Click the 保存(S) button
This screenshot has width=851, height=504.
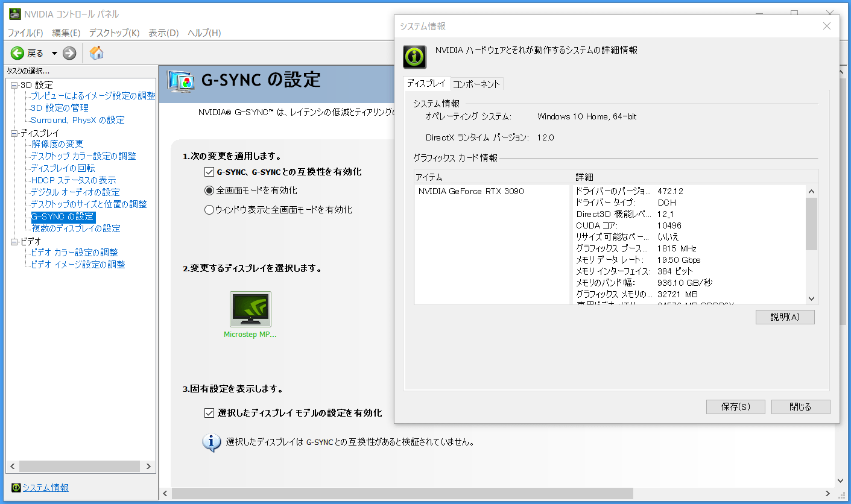point(736,407)
